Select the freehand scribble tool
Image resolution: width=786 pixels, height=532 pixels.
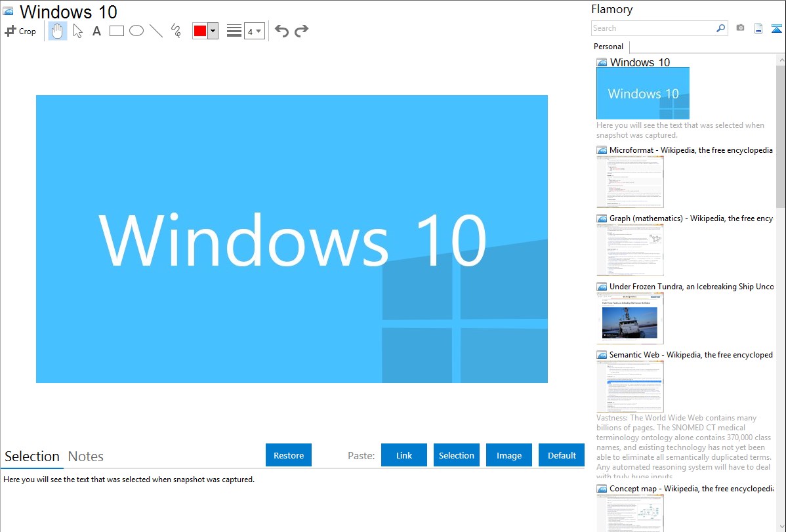click(176, 31)
